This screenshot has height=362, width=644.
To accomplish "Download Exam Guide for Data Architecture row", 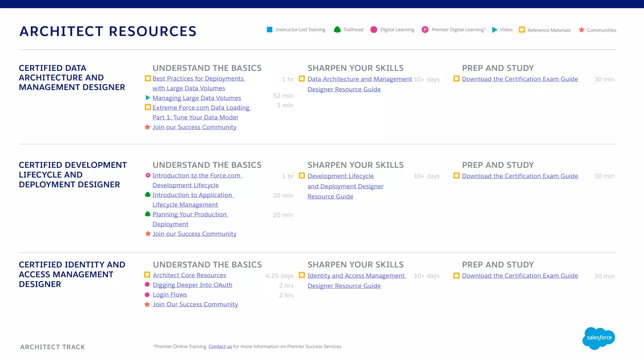I will pyautogui.click(x=520, y=79).
